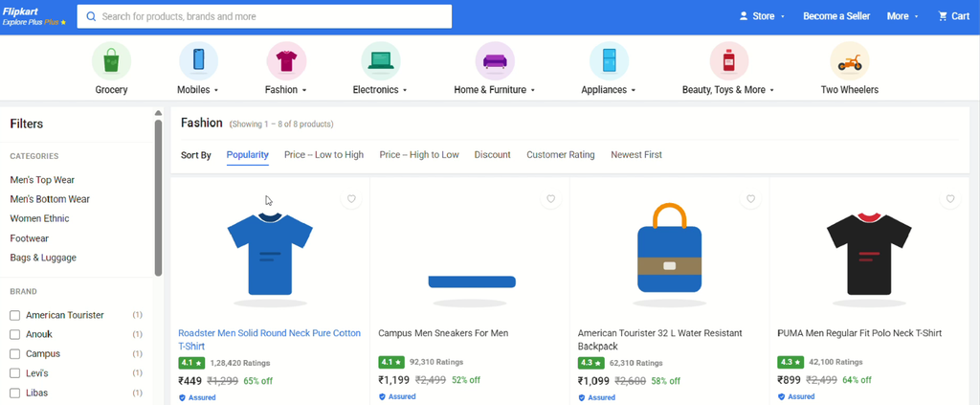The width and height of the screenshot is (980, 405).
Task: Sort by Price -- Low to High
Action: click(323, 155)
